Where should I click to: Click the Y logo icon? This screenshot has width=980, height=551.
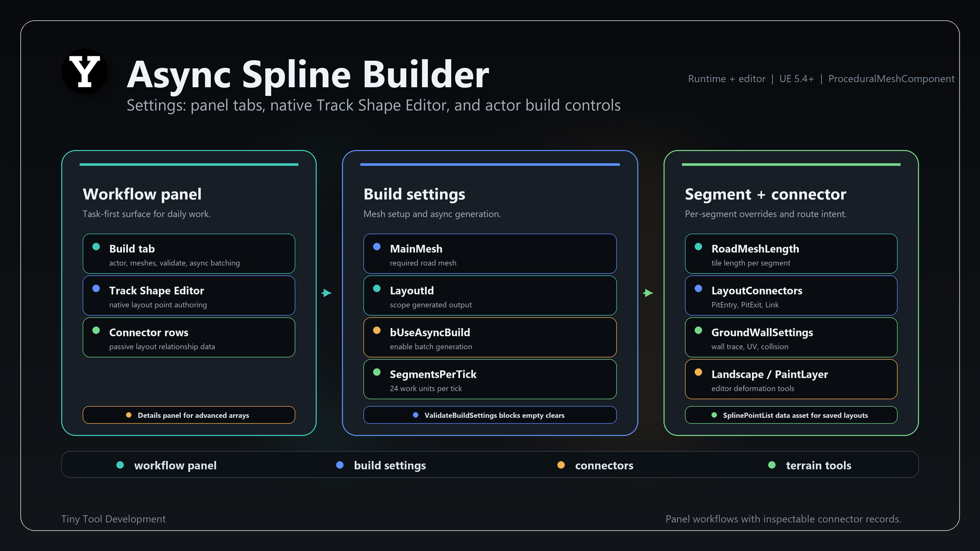[x=85, y=71]
